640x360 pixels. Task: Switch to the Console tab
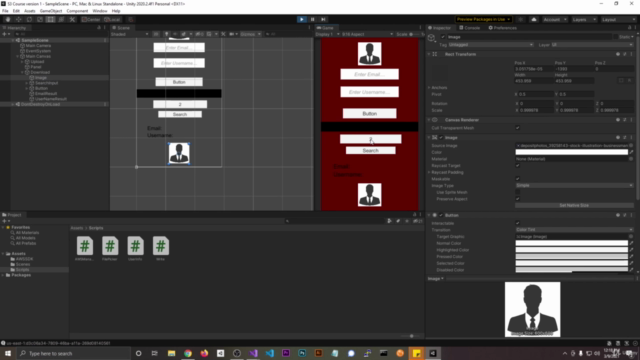point(470,28)
